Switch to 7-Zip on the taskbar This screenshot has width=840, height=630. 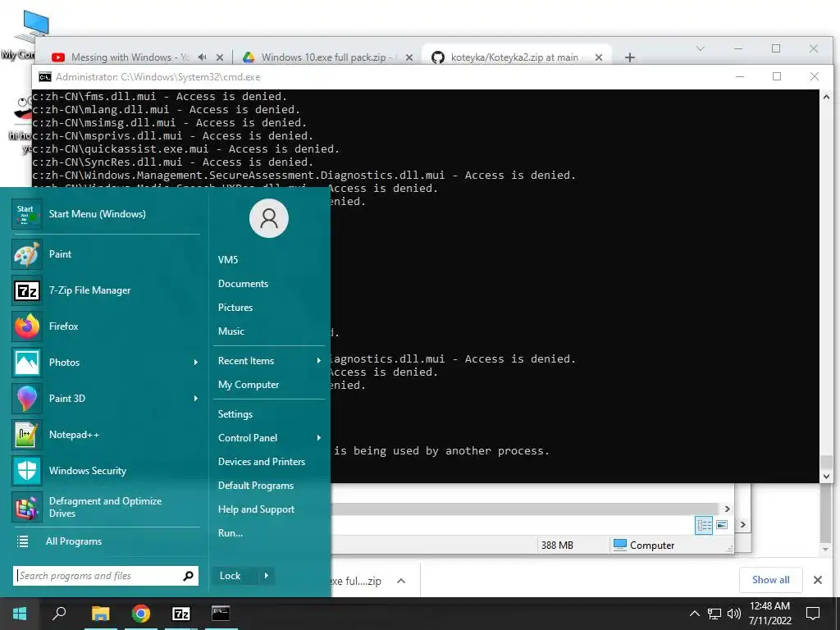pyautogui.click(x=181, y=614)
